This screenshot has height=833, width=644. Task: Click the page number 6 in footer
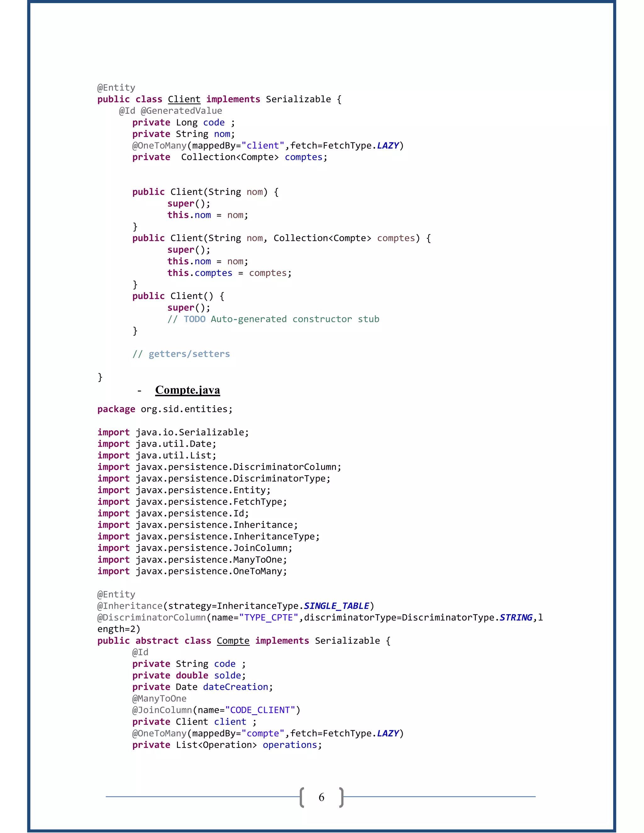click(x=322, y=797)
